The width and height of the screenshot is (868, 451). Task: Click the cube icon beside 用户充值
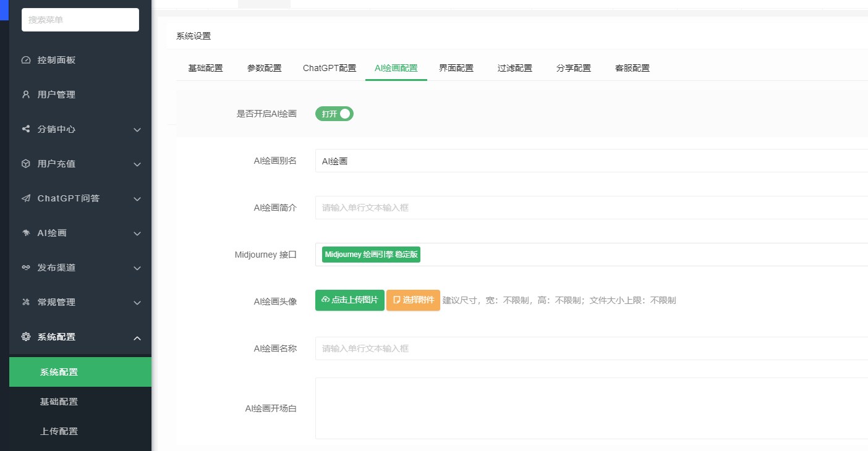coord(26,164)
